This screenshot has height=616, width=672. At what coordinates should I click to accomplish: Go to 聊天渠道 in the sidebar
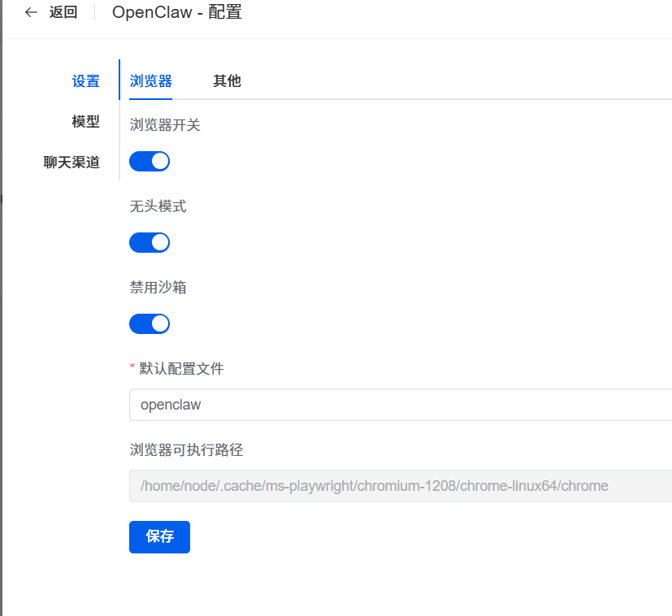[x=72, y=163]
